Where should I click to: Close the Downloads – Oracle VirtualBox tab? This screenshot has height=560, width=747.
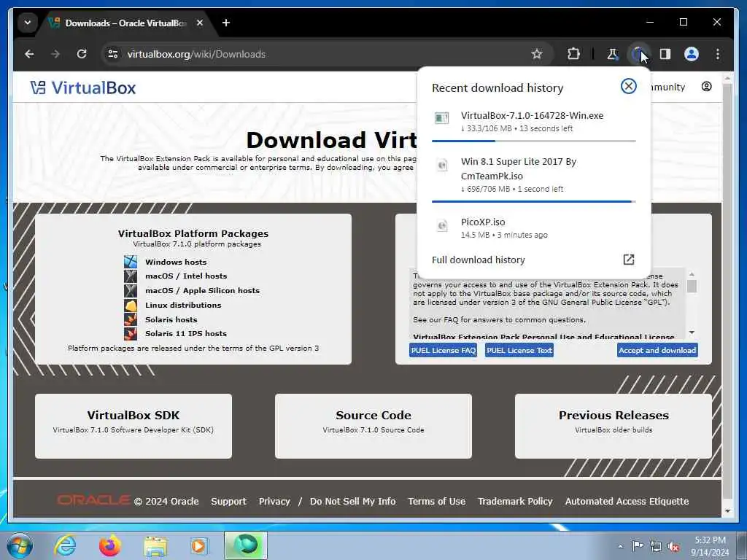[x=200, y=23]
